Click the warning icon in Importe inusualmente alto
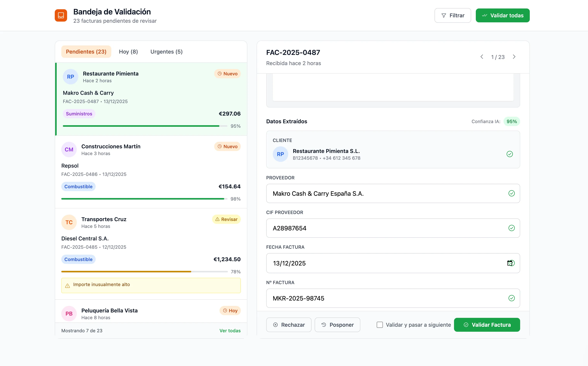This screenshot has height=366, width=588. (68, 286)
